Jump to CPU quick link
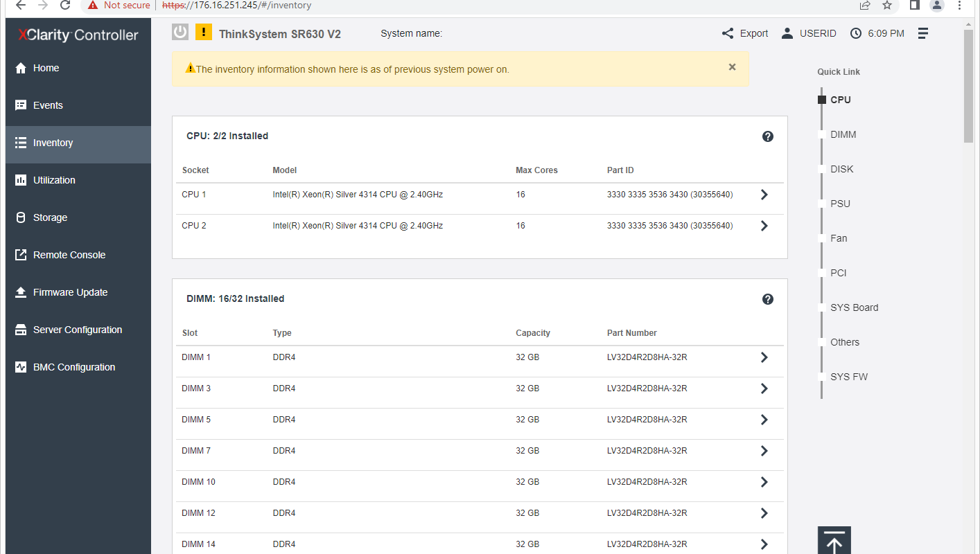The width and height of the screenshot is (980, 554). click(840, 100)
